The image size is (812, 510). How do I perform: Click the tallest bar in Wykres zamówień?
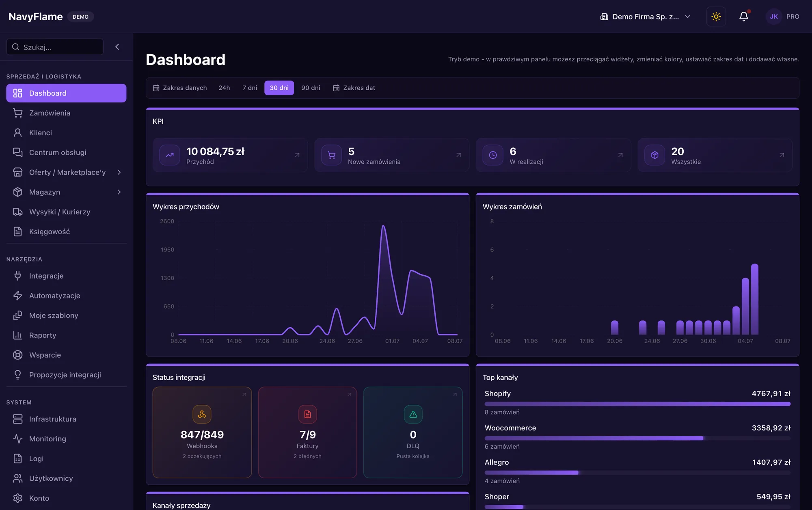click(x=755, y=299)
